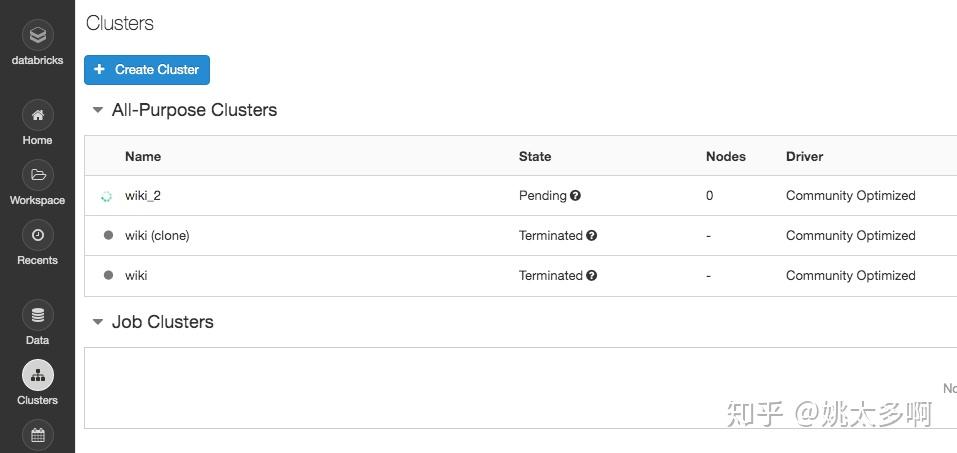Viewport: 957px width, 453px height.
Task: Open the Clusters sidebar icon
Action: [37, 375]
